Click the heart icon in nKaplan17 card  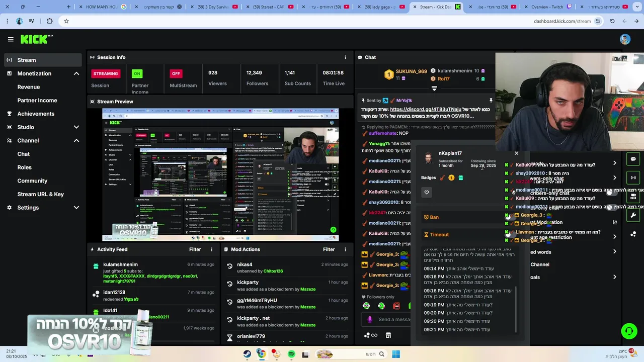pos(427,192)
